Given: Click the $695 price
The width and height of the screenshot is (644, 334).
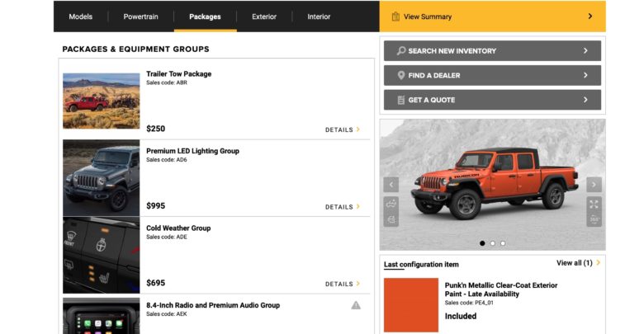Looking at the screenshot, I should (156, 283).
